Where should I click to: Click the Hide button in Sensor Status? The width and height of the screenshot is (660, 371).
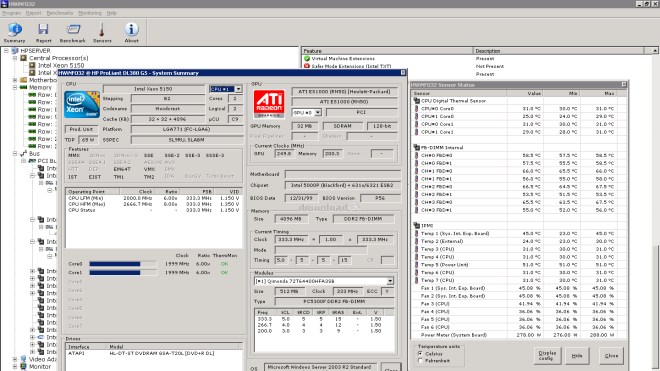coord(577,356)
